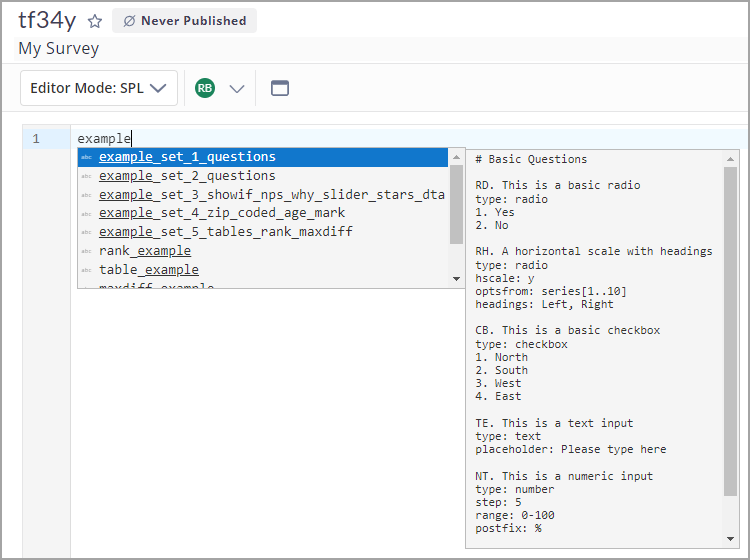Click '# Basic Questions' heading in preview
750x560 pixels.
531,159
